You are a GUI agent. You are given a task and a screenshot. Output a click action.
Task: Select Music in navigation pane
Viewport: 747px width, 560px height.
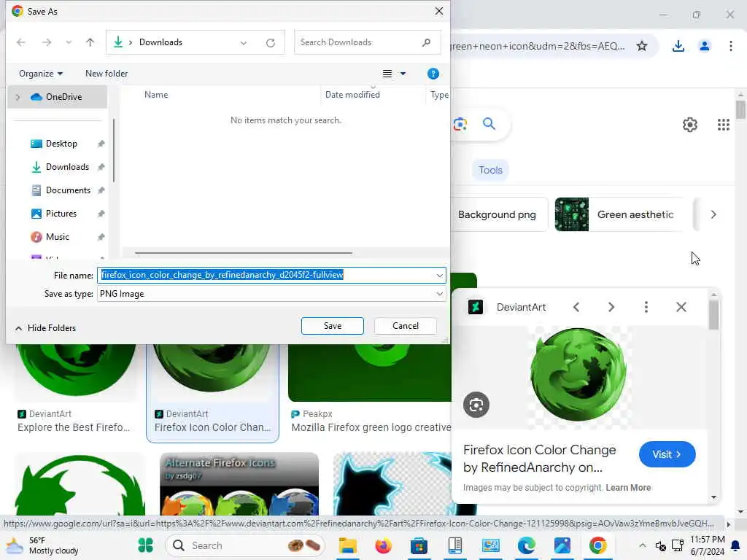click(58, 237)
